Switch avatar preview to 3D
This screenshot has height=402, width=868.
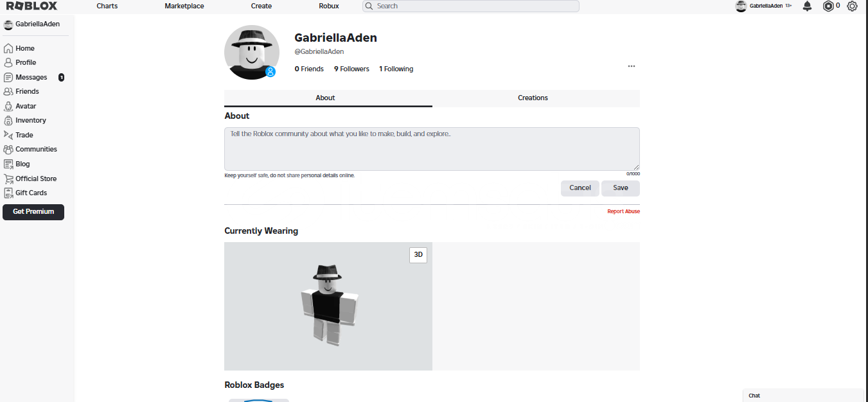tap(418, 255)
